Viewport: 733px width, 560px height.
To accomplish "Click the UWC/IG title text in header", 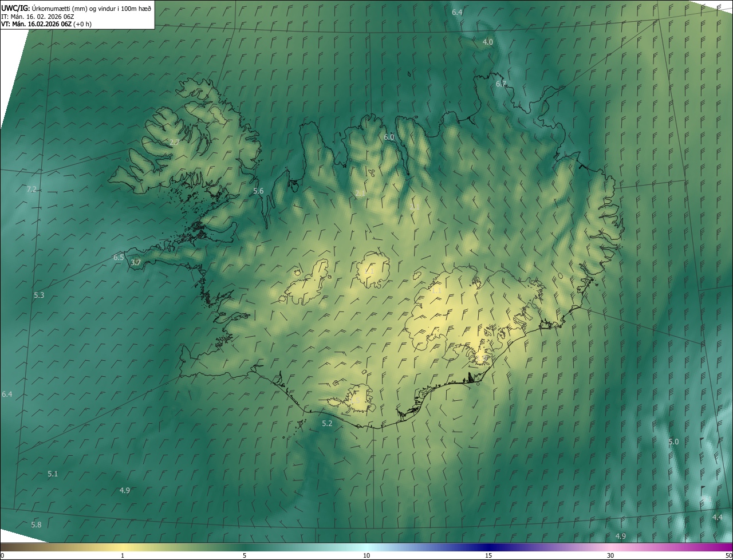I will pyautogui.click(x=15, y=8).
